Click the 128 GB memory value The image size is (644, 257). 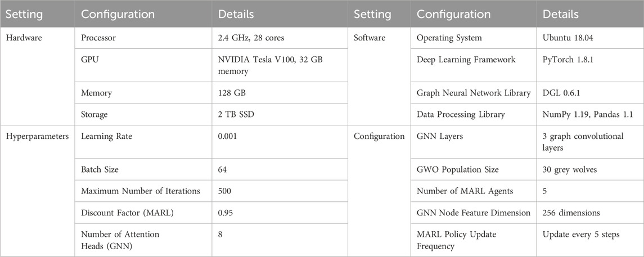pos(232,93)
